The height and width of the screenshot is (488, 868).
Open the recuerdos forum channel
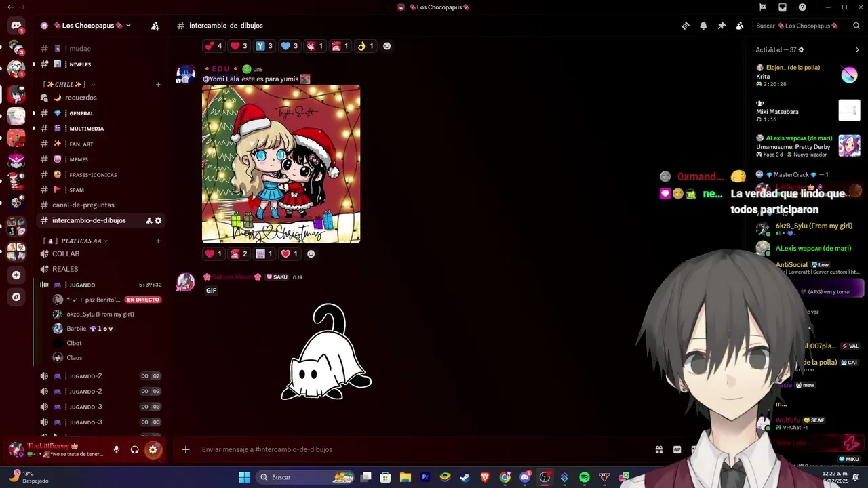pyautogui.click(x=101, y=98)
